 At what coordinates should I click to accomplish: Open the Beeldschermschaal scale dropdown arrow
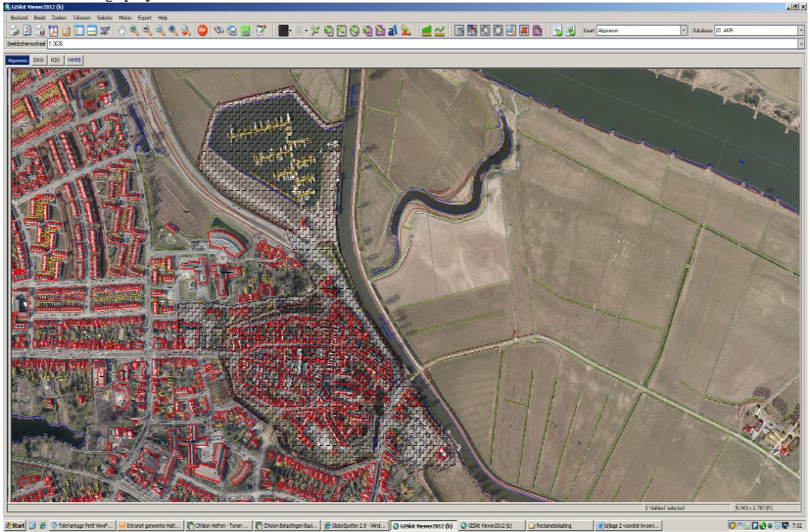coord(801,43)
